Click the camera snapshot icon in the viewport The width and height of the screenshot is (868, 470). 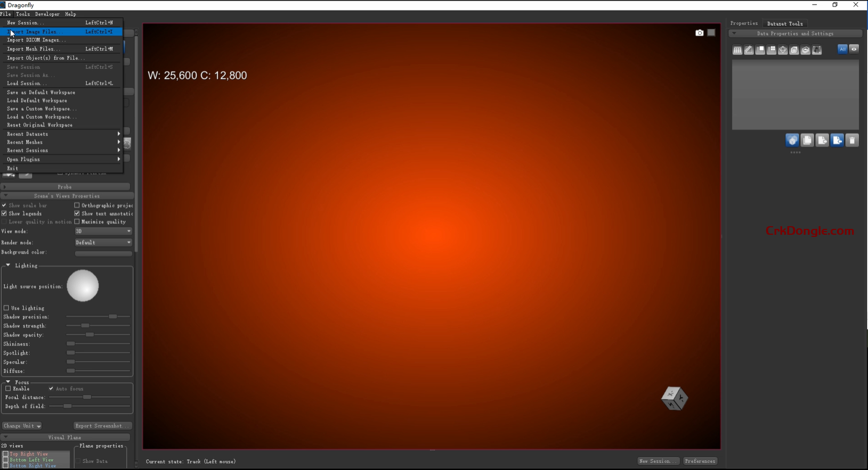point(699,33)
